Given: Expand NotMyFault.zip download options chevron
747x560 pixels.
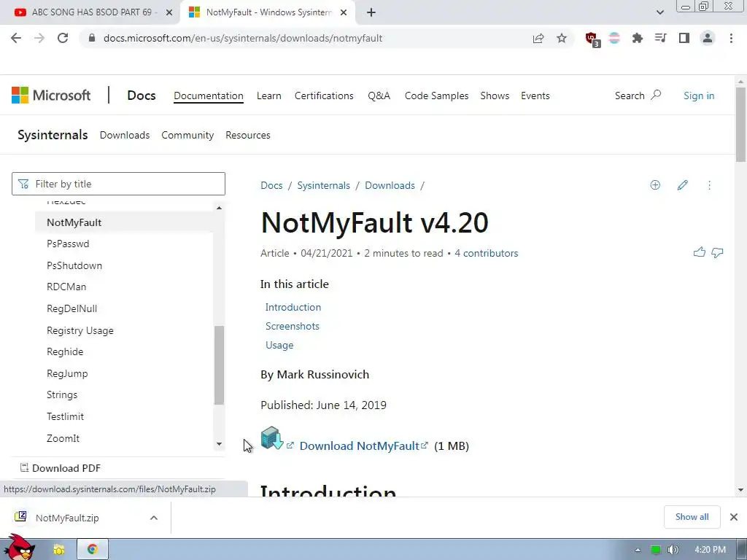Looking at the screenshot, I should [x=153, y=518].
